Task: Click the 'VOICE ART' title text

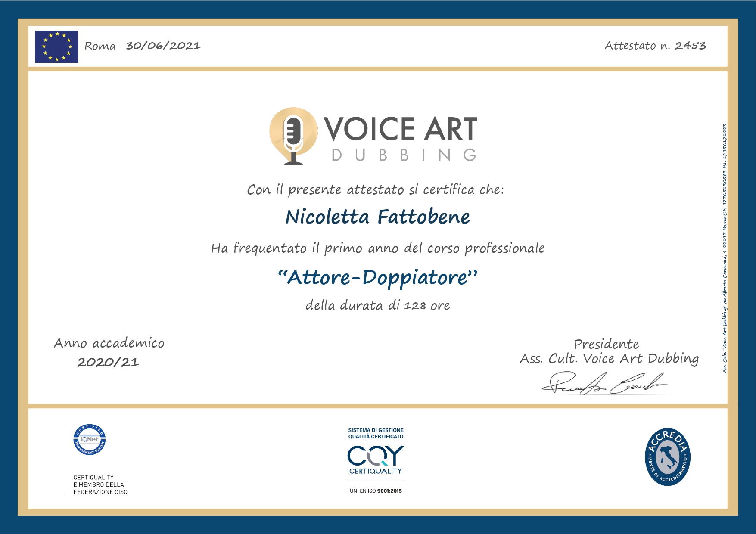Action: (400, 129)
